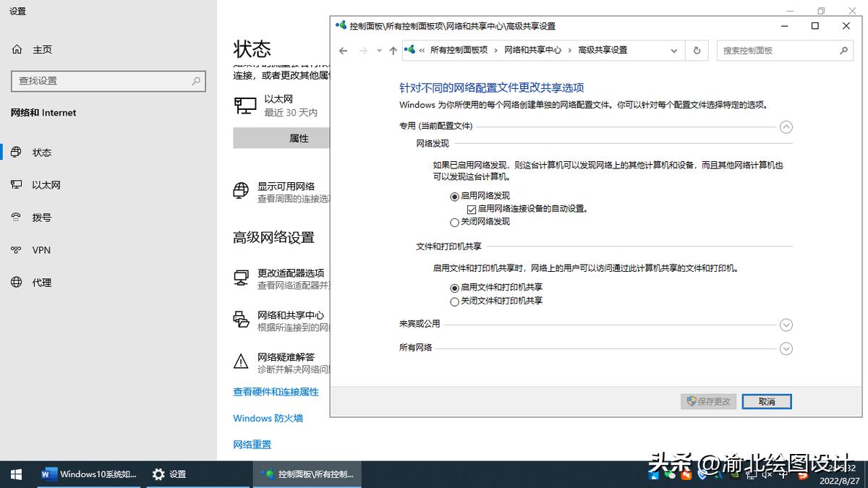The image size is (868, 488).
Task: Collapse the 专用(当前配置文件) section
Action: click(786, 127)
